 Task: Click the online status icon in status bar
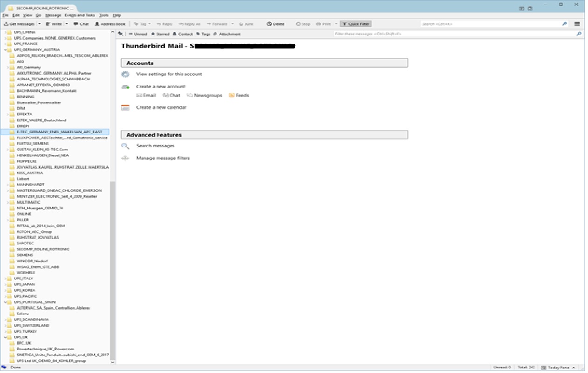(4, 367)
